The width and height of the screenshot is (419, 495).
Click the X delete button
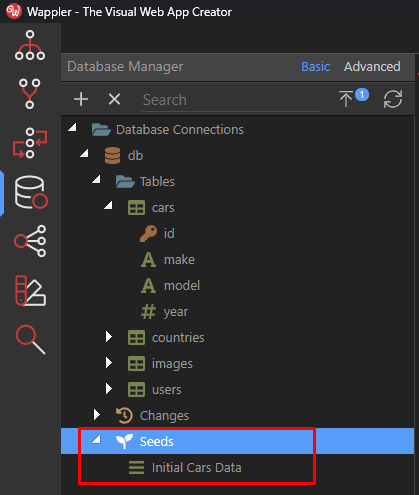coord(114,99)
